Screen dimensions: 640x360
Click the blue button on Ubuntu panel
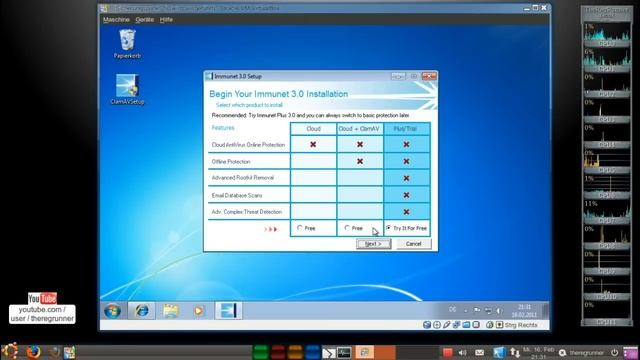click(x=313, y=352)
